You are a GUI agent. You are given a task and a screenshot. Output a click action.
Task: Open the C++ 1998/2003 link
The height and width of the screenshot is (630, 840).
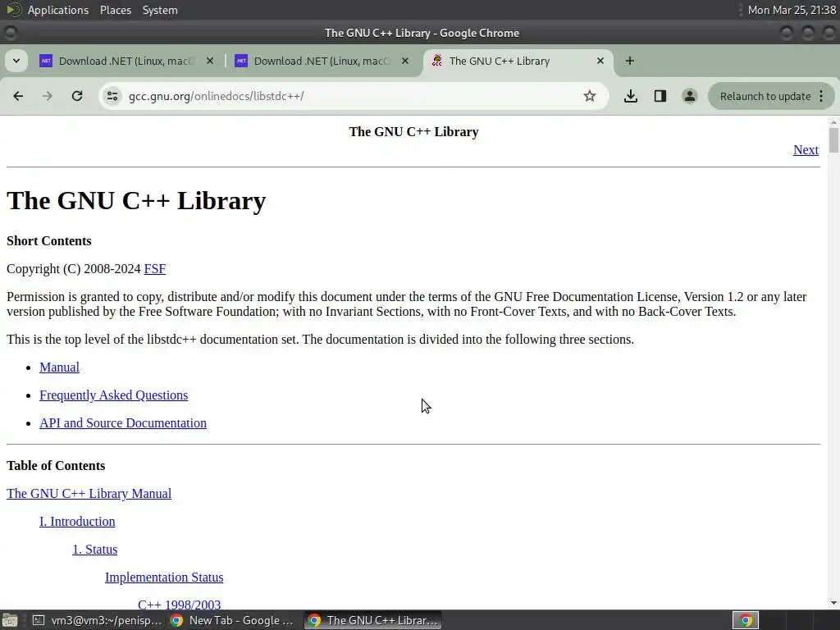(x=179, y=605)
